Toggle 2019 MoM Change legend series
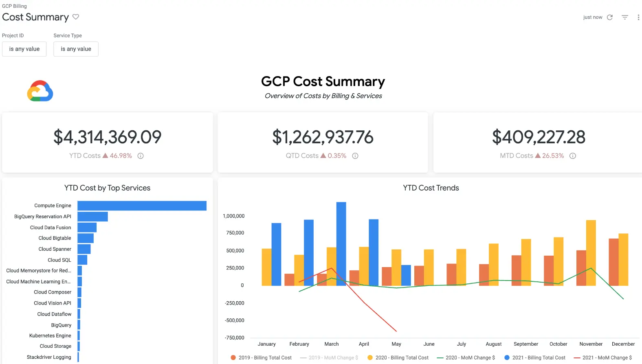 pyautogui.click(x=329, y=357)
